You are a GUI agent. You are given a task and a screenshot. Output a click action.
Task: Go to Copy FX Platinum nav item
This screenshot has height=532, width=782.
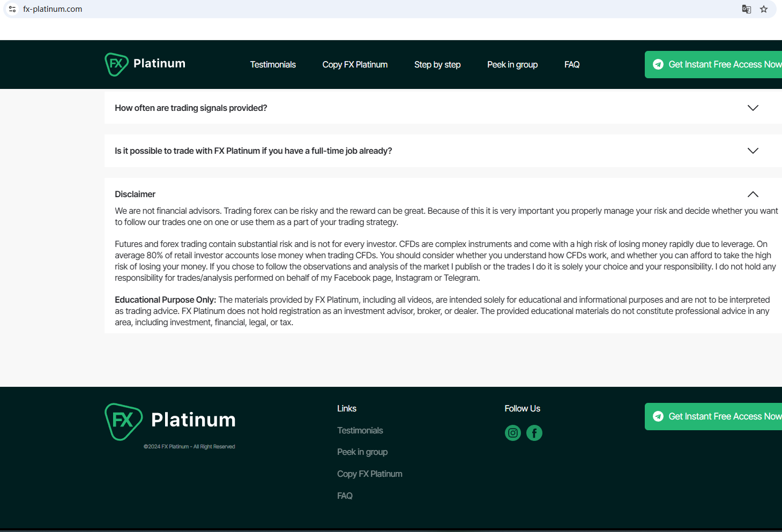(355, 64)
